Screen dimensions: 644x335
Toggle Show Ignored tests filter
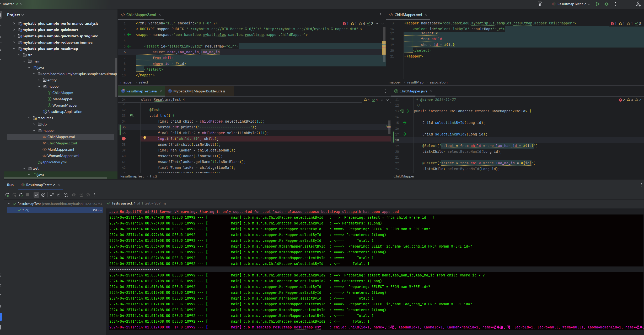[43, 195]
